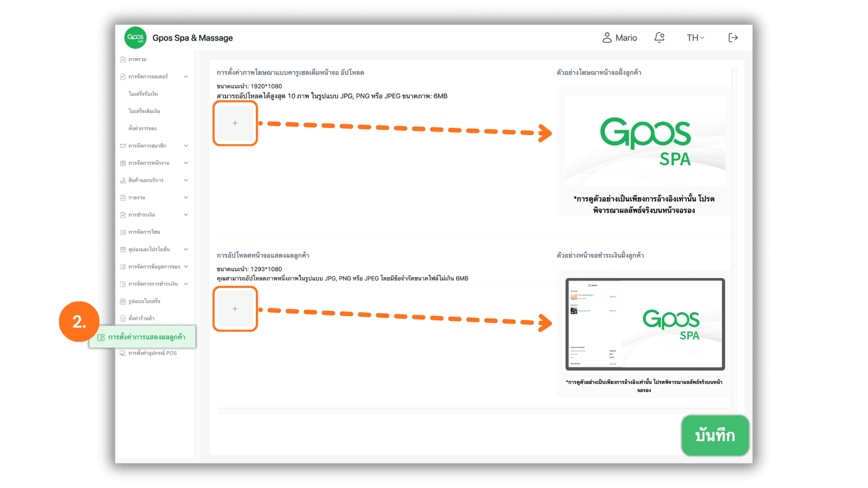
Task: Click the icon beside การจัดการข้อมูลการจอง
Action: tap(123, 267)
